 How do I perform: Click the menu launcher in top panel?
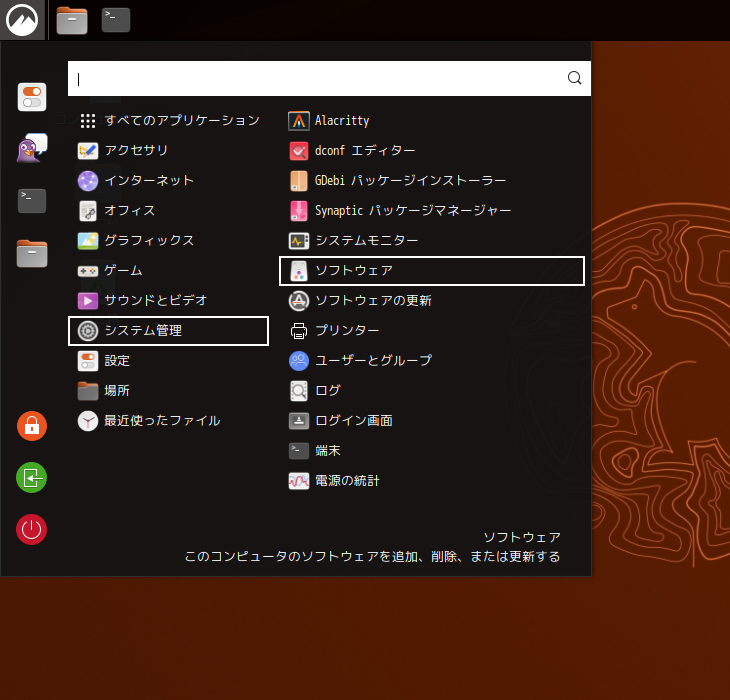pyautogui.click(x=22, y=20)
